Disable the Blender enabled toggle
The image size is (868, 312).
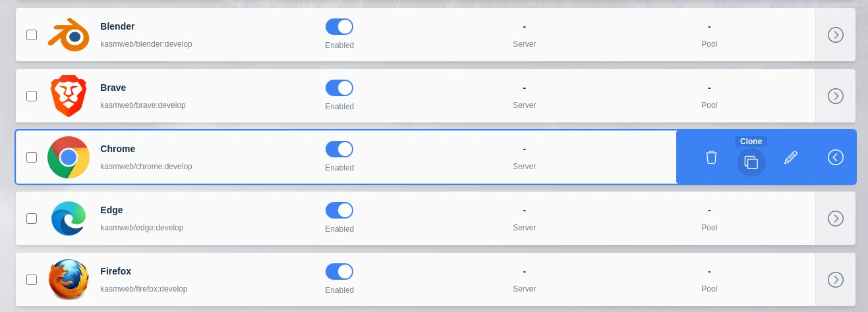[339, 27]
